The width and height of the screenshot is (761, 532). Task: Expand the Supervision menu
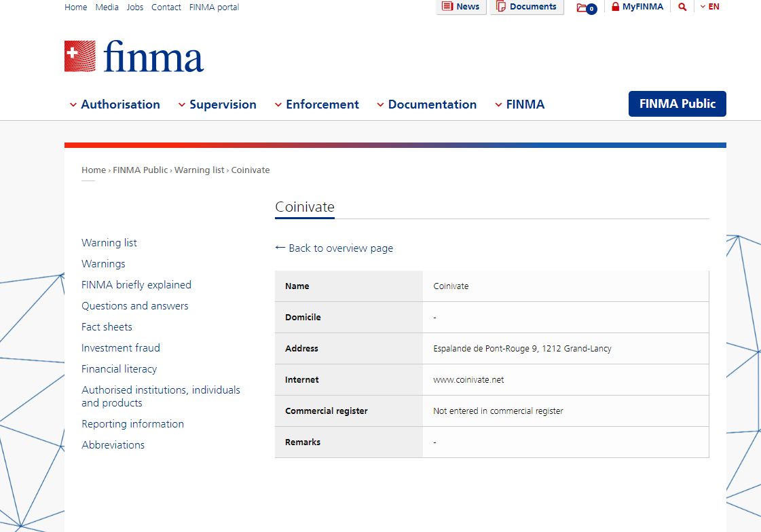(217, 104)
